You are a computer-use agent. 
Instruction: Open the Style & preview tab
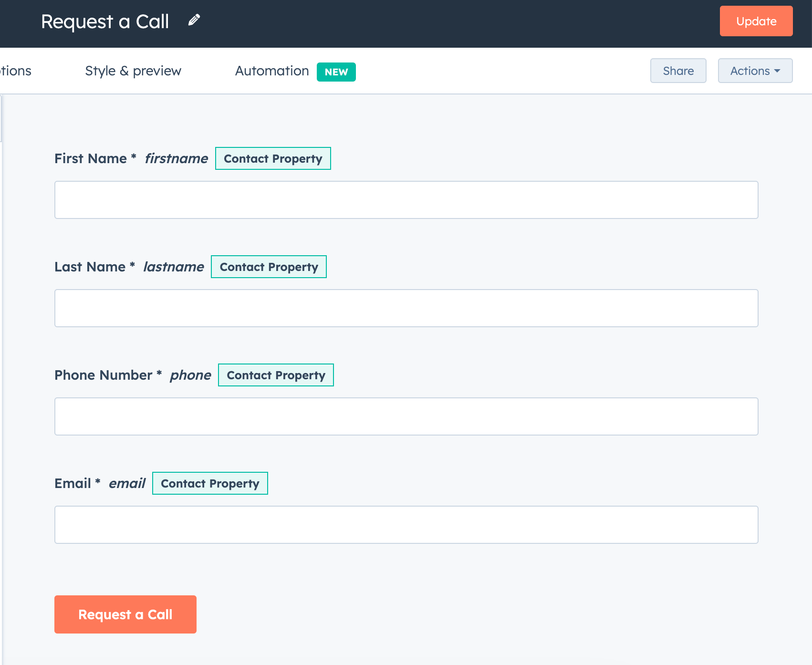133,71
